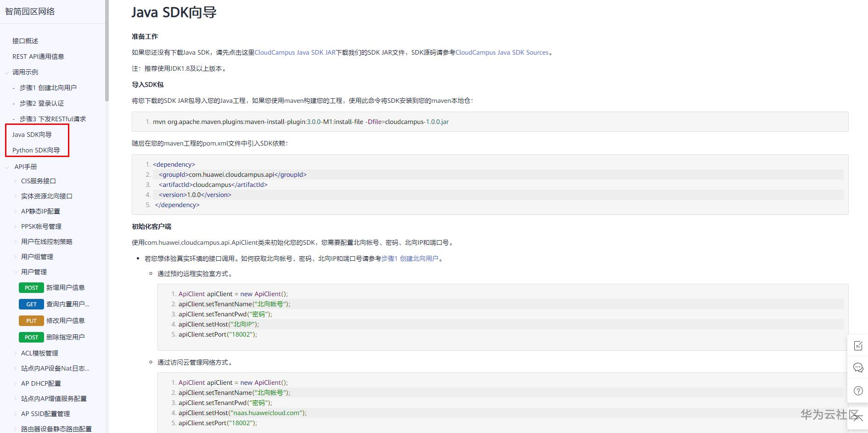The image size is (868, 433).
Task: Go to 步骤3 下发RESTful请求 sidebar entry
Action: [53, 119]
